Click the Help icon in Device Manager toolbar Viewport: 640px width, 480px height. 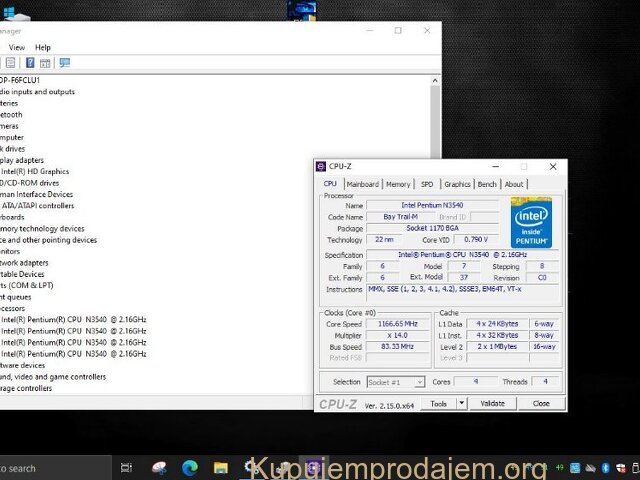[30, 63]
